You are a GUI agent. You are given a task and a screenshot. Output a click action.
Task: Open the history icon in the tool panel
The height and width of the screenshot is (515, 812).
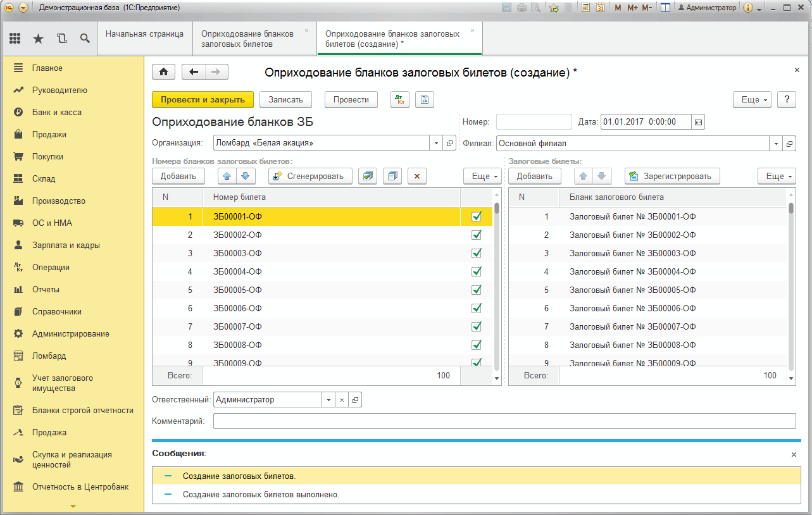tap(61, 39)
